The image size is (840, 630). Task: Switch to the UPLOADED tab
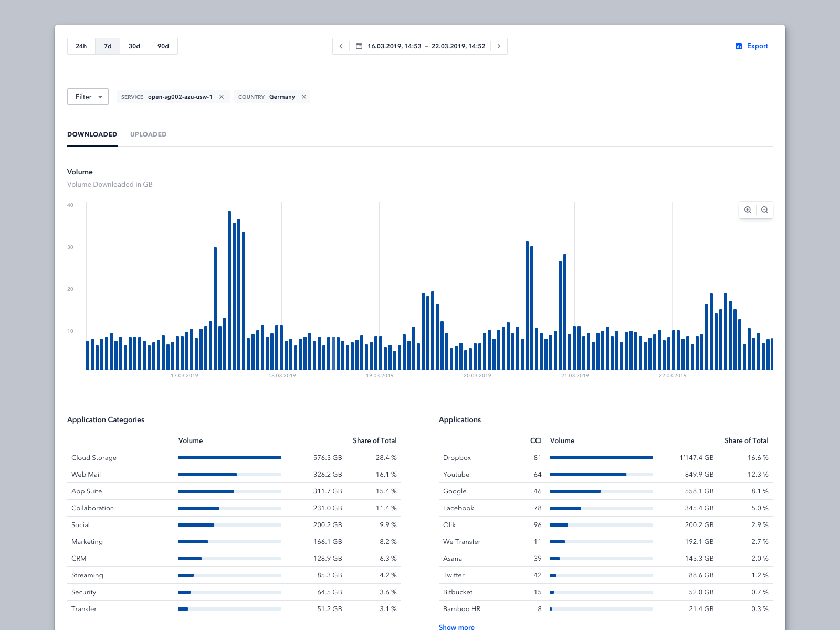(148, 134)
